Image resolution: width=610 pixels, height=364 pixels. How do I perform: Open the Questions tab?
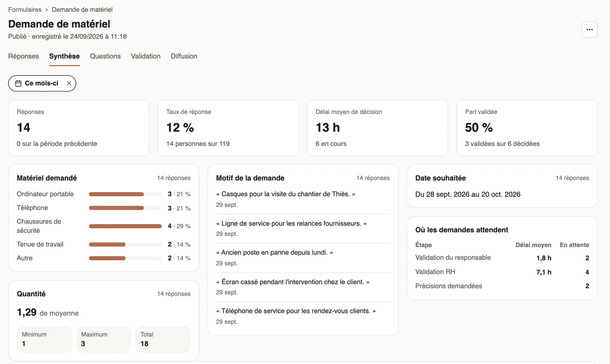point(105,56)
